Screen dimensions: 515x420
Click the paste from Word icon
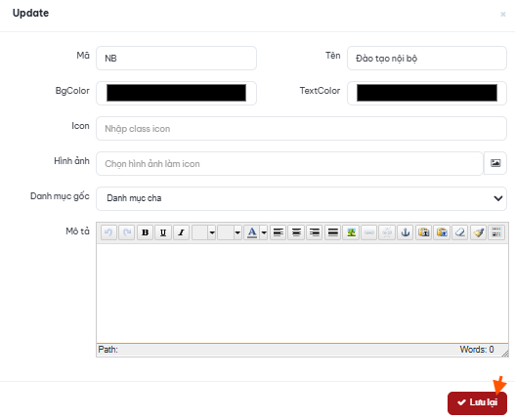pos(442,232)
